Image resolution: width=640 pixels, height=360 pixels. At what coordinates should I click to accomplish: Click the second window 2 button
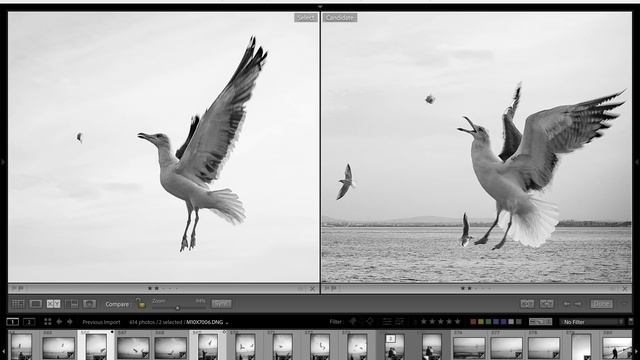click(29, 322)
